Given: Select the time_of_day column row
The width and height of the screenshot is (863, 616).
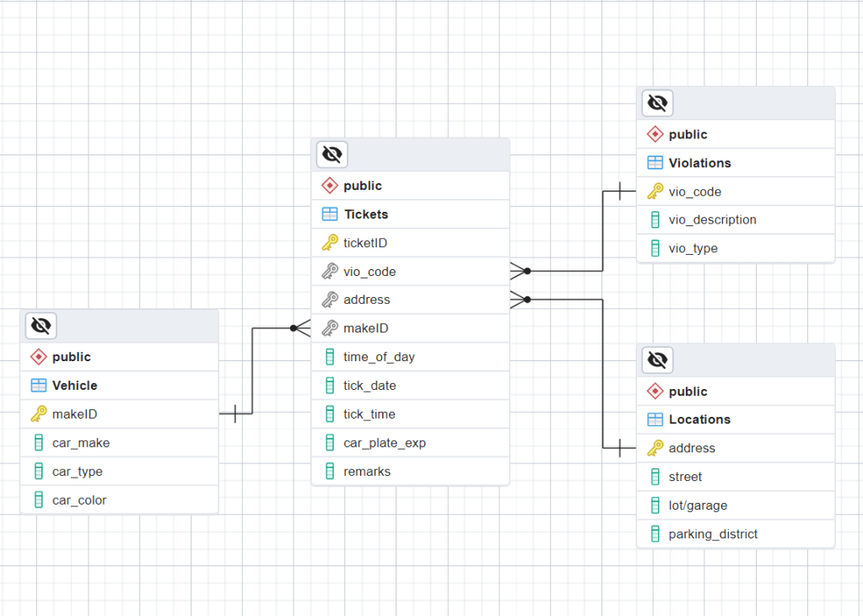Looking at the screenshot, I should 379,357.
